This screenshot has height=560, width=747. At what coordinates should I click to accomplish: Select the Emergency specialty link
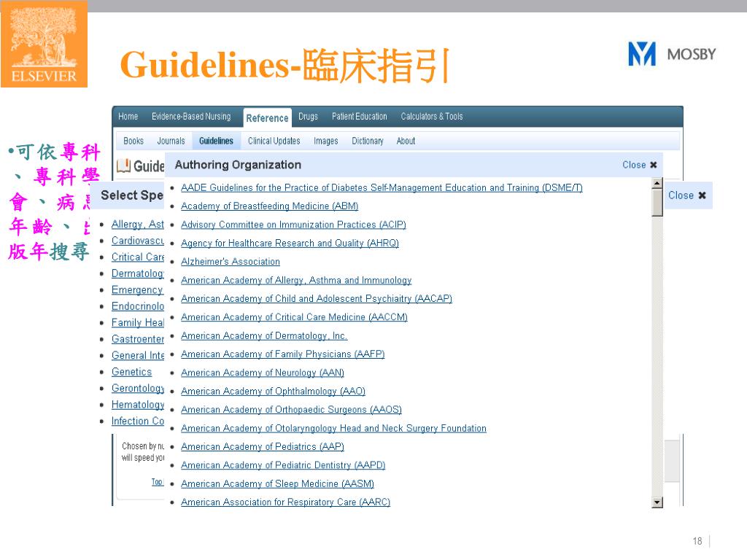[x=137, y=290]
